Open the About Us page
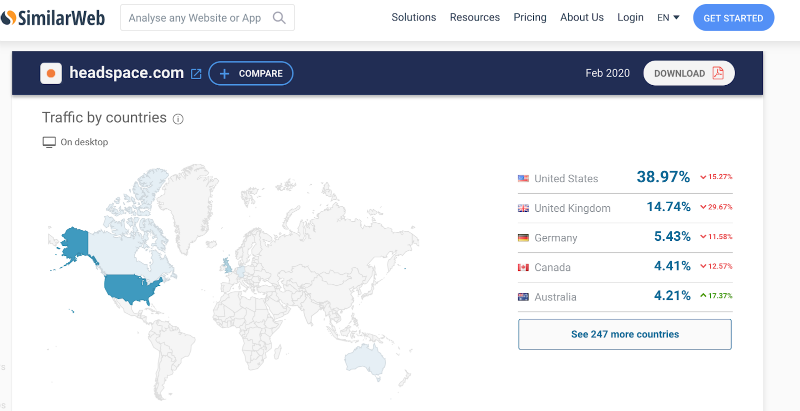 tap(582, 17)
